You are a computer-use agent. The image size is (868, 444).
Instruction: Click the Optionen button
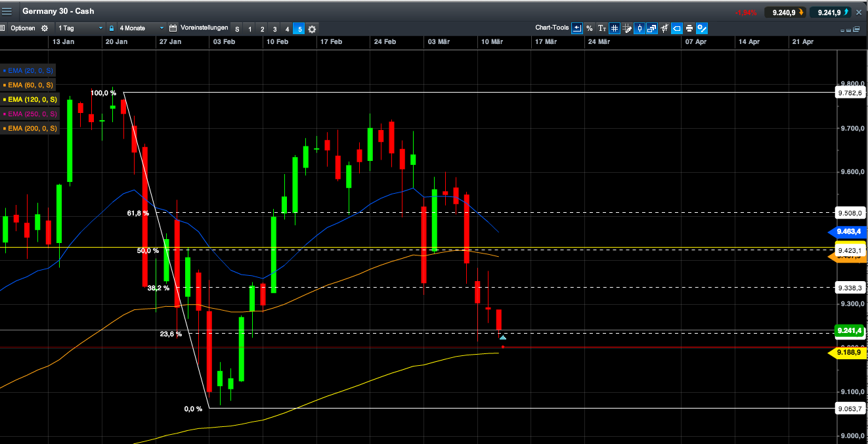click(25, 28)
